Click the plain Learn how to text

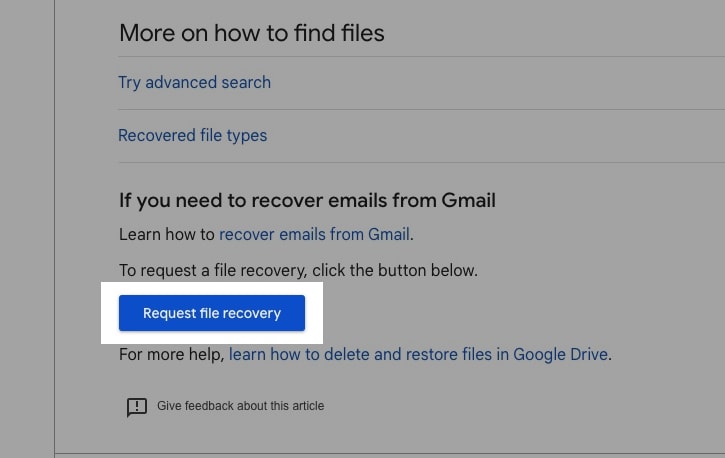(166, 234)
